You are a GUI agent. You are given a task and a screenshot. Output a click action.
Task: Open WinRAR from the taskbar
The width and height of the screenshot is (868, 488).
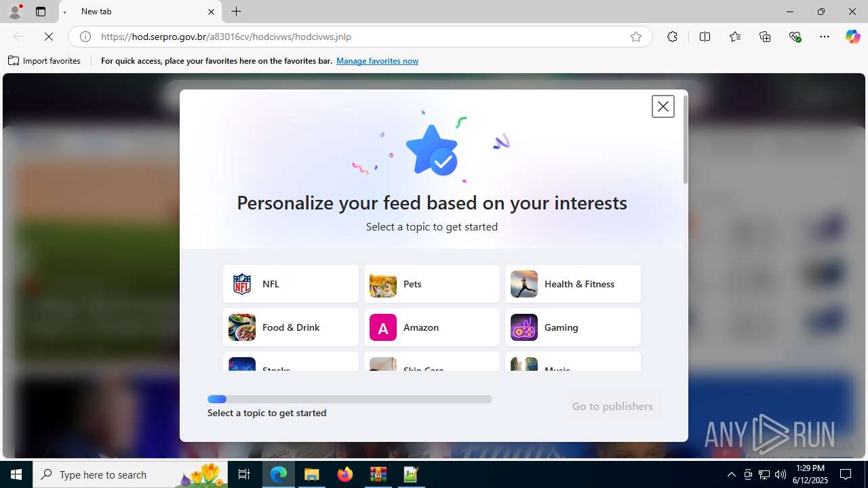click(x=378, y=474)
